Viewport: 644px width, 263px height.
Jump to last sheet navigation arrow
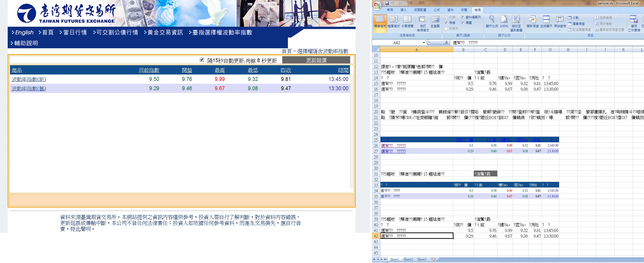385,259
